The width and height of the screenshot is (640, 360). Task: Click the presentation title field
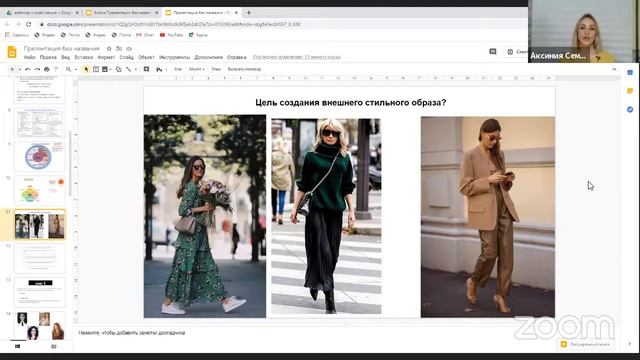coord(62,49)
